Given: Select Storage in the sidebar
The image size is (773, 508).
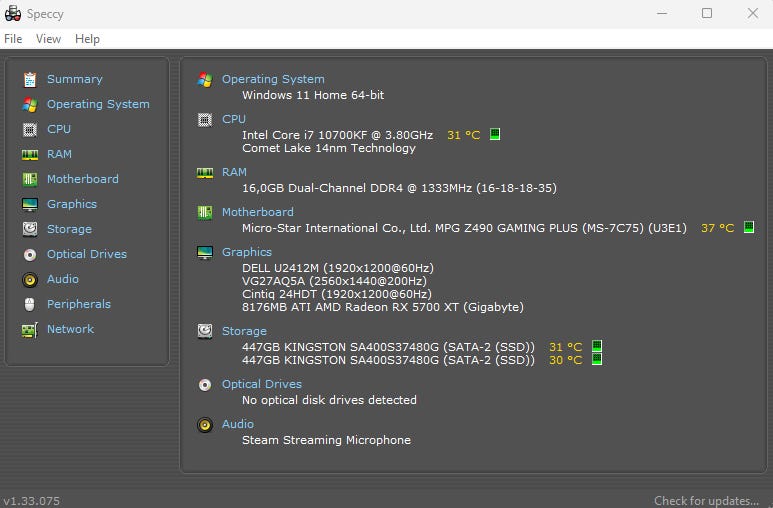Looking at the screenshot, I should (x=70, y=229).
